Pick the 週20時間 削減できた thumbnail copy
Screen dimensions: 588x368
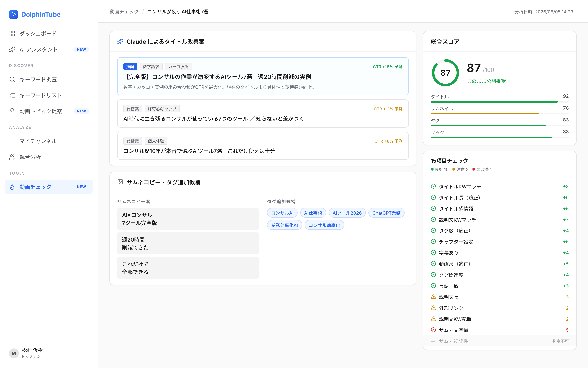(x=188, y=243)
